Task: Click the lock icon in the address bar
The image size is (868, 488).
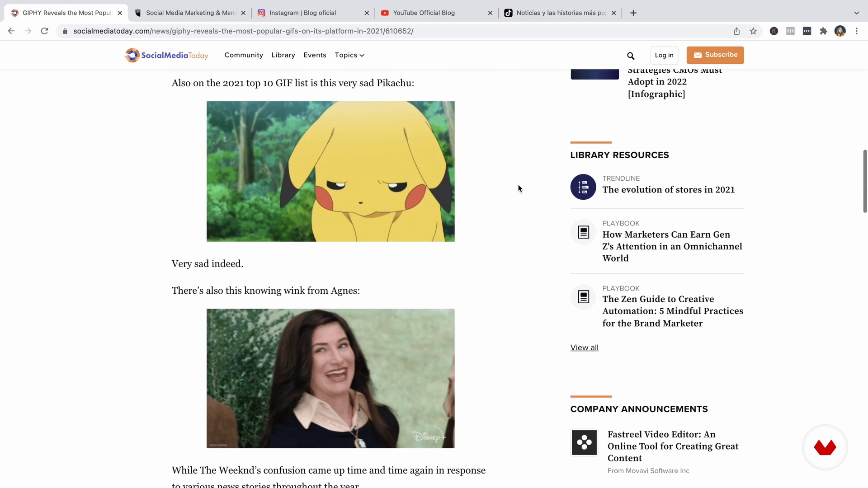Action: point(65,31)
